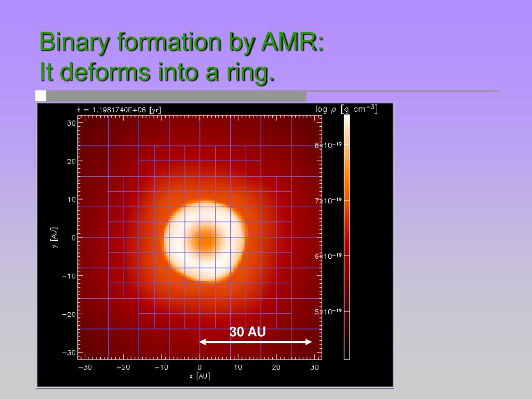Click y-axis tick label '20'
The image size is (532, 399).
click(x=71, y=162)
